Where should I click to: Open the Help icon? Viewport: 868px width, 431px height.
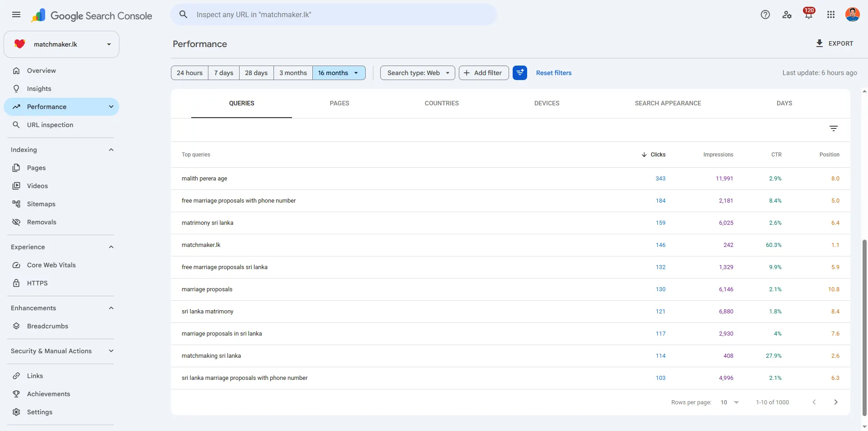765,14
